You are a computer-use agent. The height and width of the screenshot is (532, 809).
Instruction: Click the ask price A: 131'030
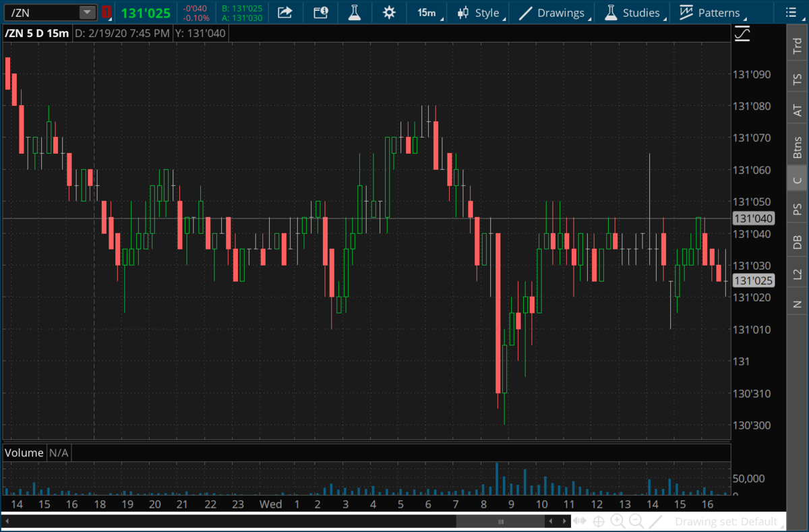coord(242,18)
